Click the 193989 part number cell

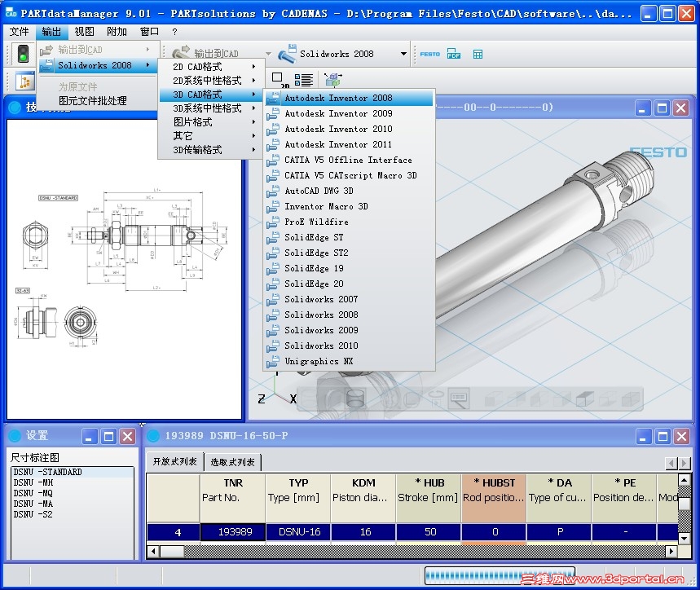pyautogui.click(x=232, y=532)
